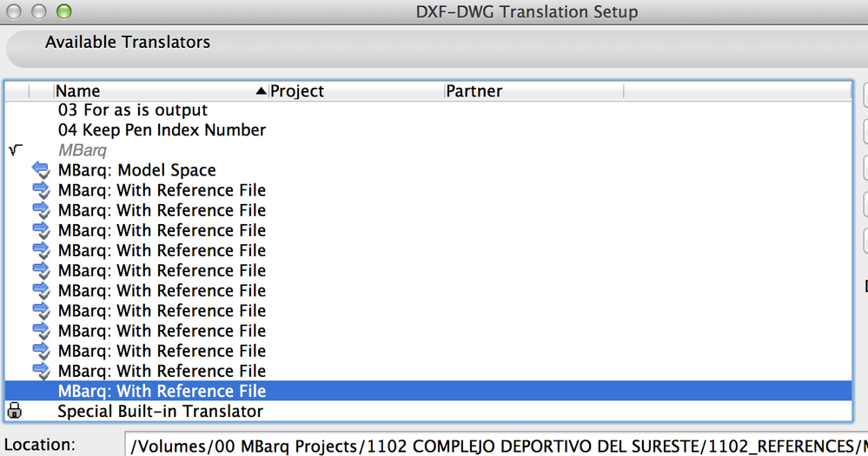Select the Special Built-in Translator row
This screenshot has width=868, height=456.
[x=160, y=411]
